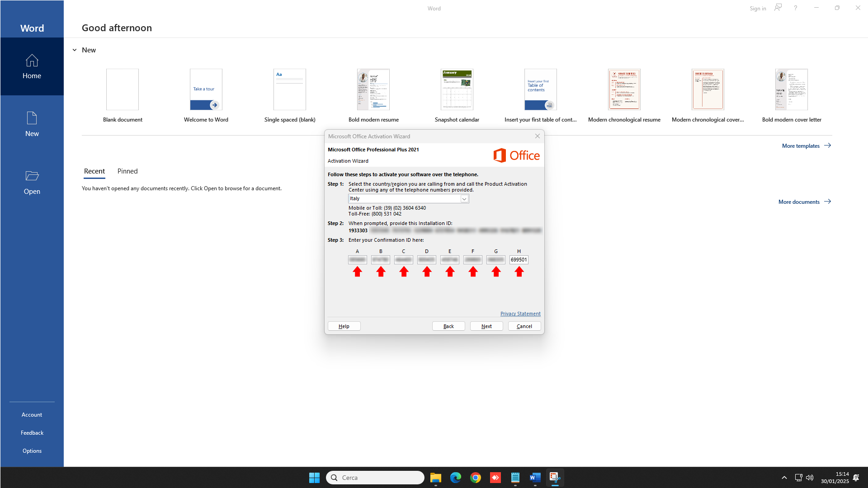Select the Insert your first table of contents template
This screenshot has width=868, height=488.
click(541, 96)
